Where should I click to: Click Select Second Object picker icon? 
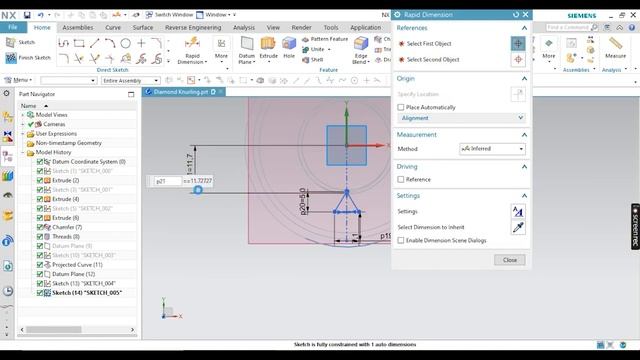coord(518,60)
